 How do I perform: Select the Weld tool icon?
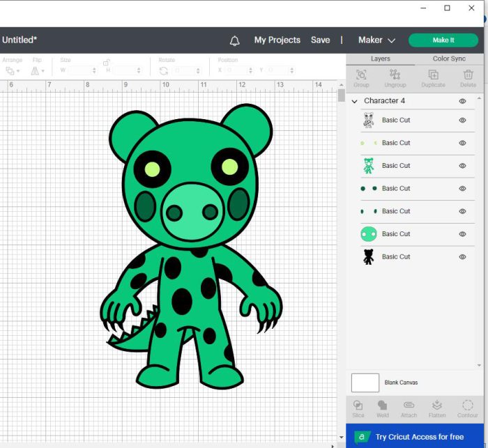point(382,405)
